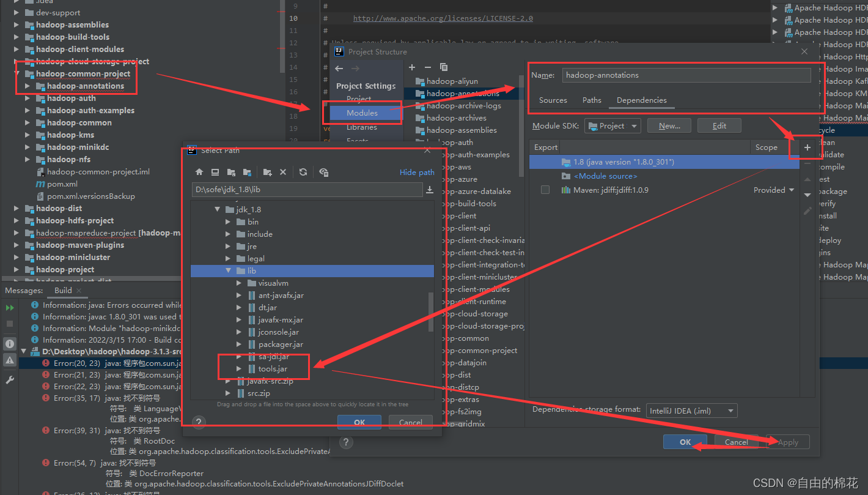Click the help question mark in Select Path
Screen dimensions: 868x495
[x=199, y=422]
